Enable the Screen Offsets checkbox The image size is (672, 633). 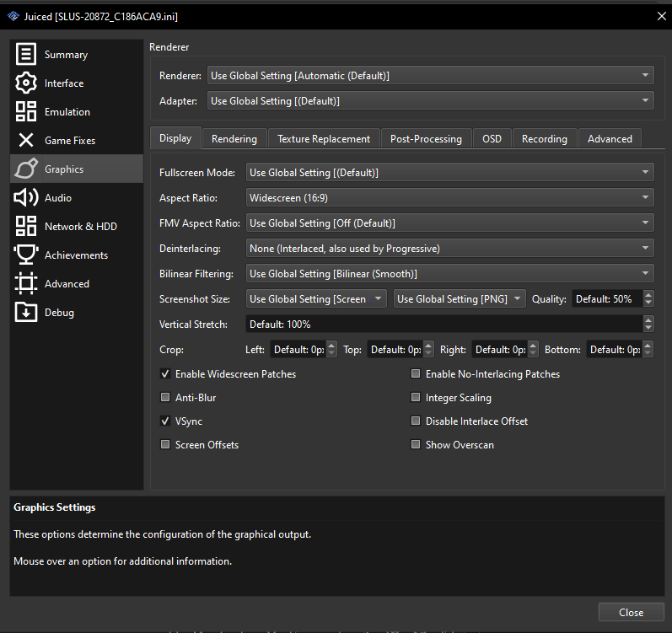pos(165,444)
